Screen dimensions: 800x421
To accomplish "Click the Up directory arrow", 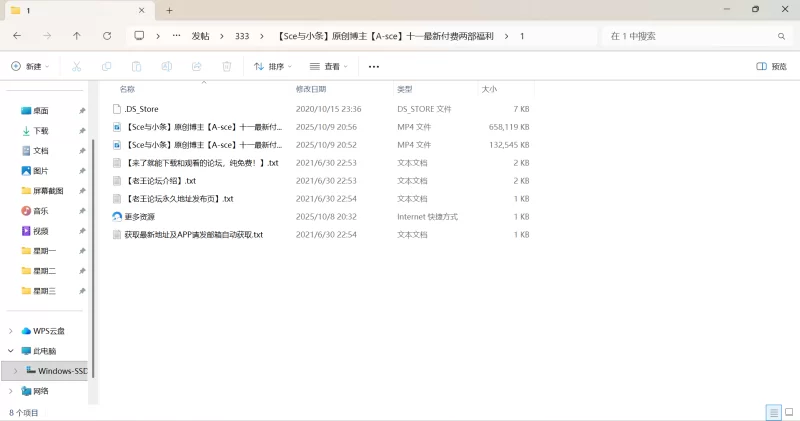I will point(77,36).
